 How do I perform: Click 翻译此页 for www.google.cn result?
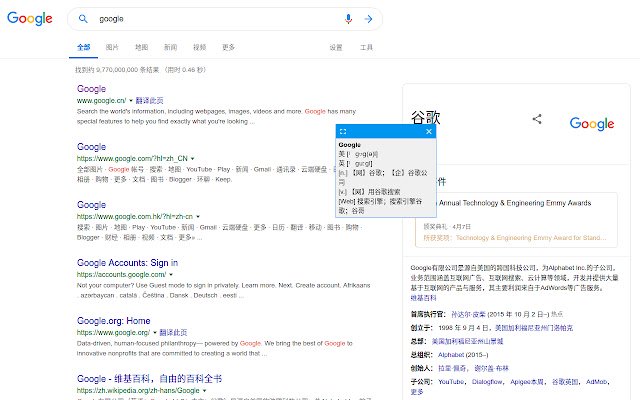coord(149,100)
